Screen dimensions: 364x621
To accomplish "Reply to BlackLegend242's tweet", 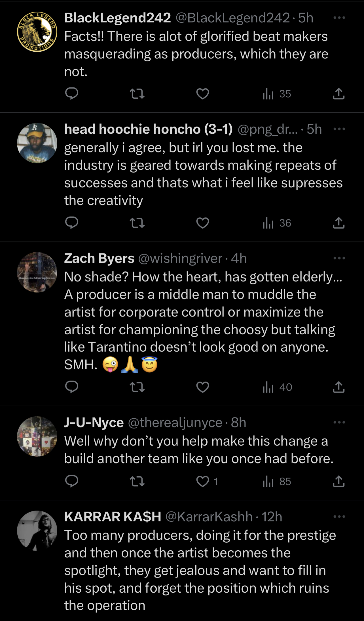I will click(71, 94).
